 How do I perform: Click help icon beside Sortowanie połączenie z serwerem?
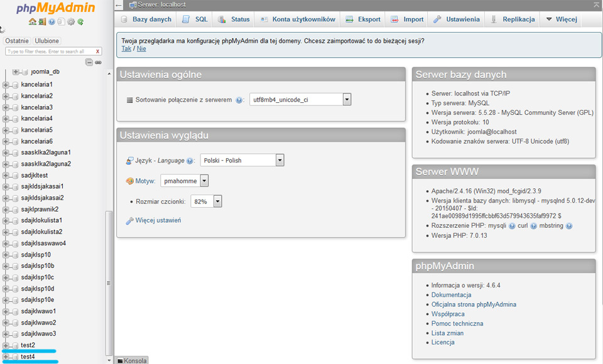239,100
